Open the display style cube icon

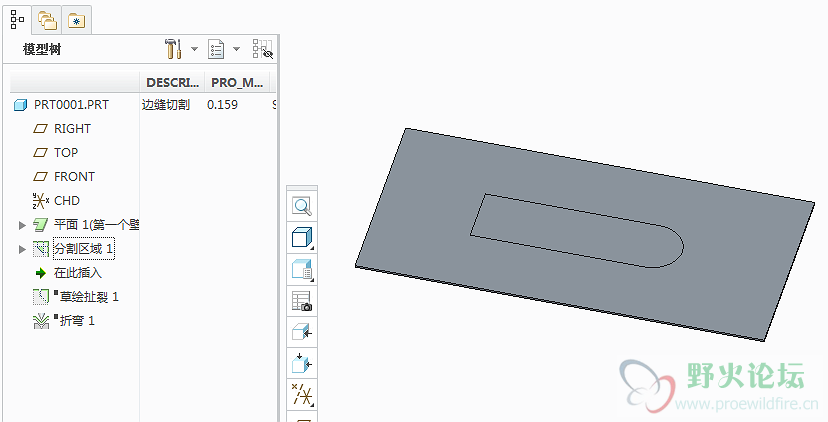click(x=302, y=238)
